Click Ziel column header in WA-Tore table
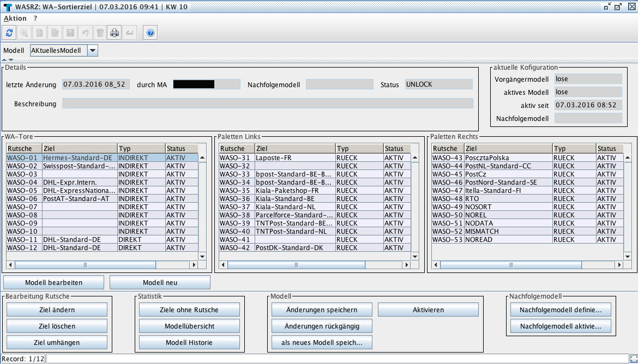This screenshot has height=364, width=638. tap(80, 148)
